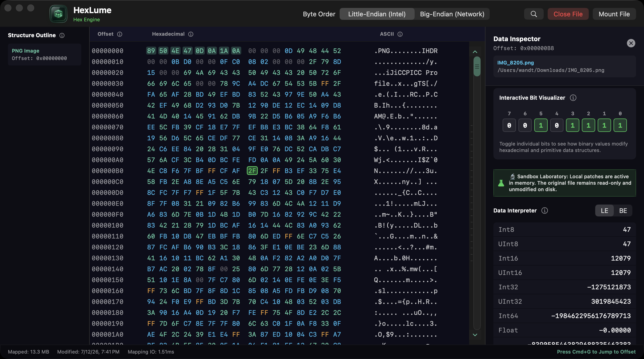Click the green flask Sandbox Laboratory icon
The height and width of the screenshot is (359, 644).
tap(501, 183)
